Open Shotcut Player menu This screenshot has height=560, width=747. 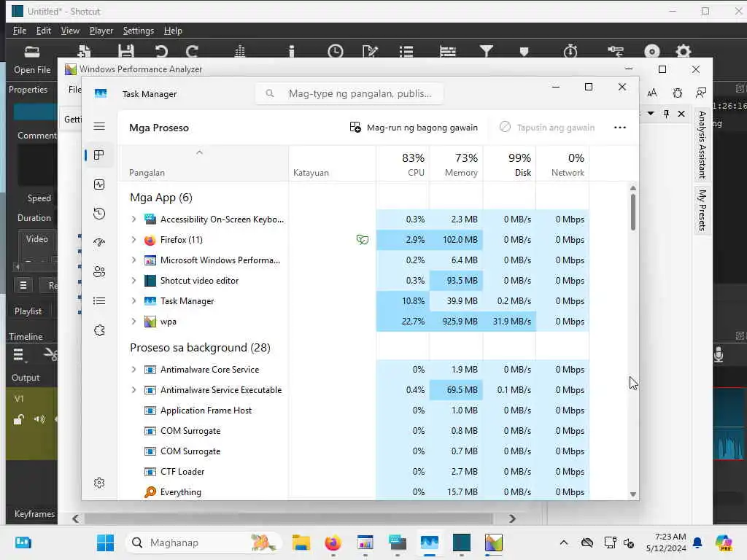click(x=101, y=31)
